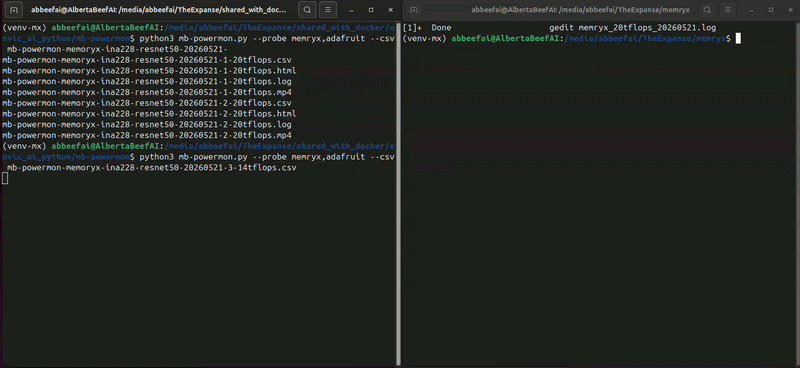Click the incomplete line ending in resnet50-20260521-

tap(117, 49)
